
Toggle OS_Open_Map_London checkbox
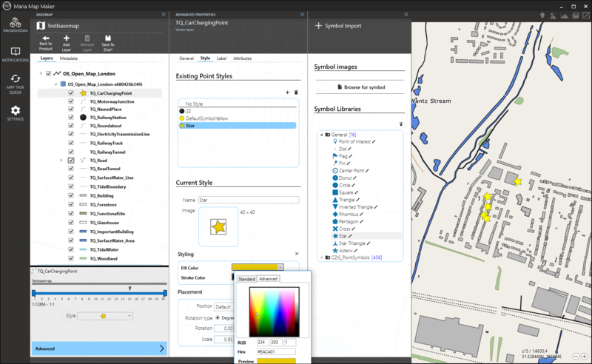tap(48, 74)
